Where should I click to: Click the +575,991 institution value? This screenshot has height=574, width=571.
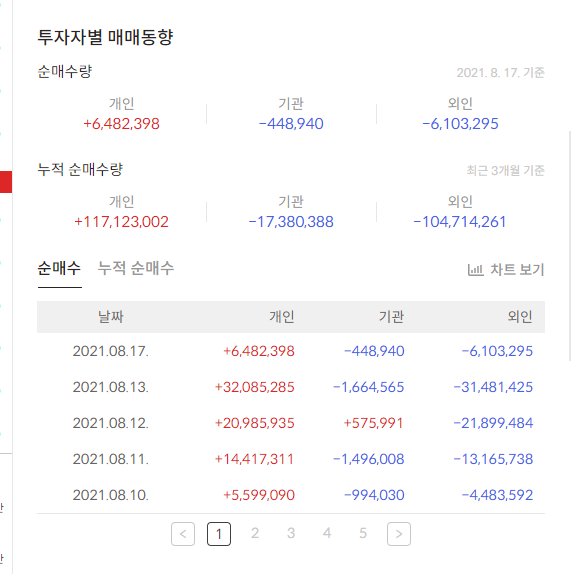click(373, 423)
